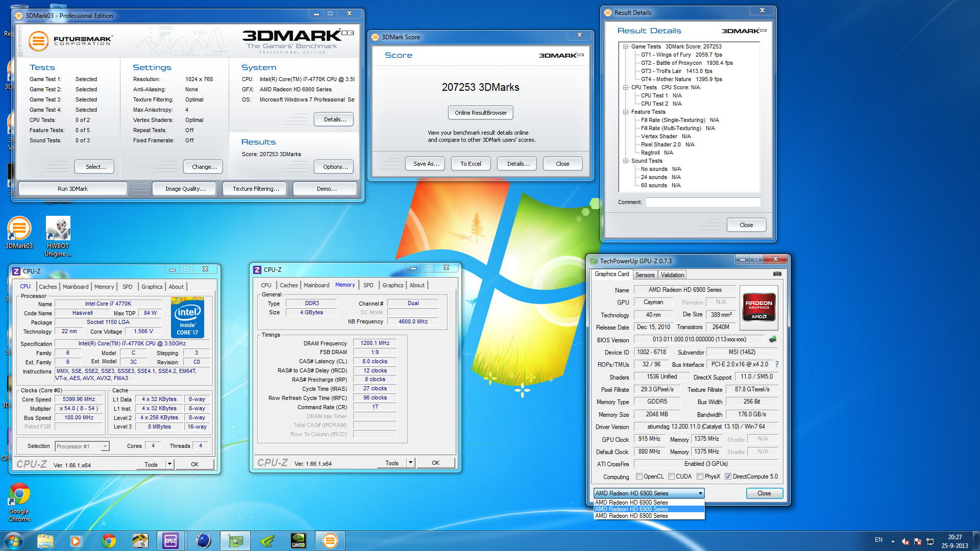Open the 3DMark03 desktop shortcut
The height and width of the screenshot is (551, 980).
[19, 233]
